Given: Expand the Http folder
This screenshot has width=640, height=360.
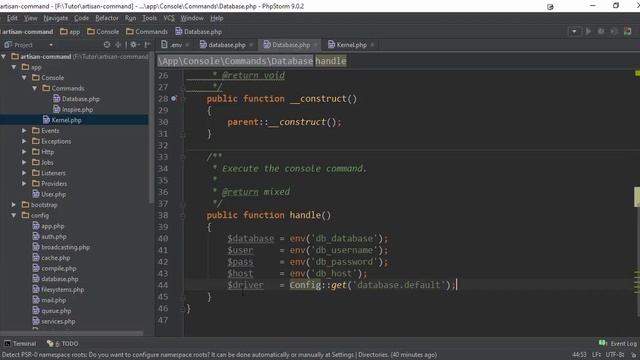Looking at the screenshot, I should [x=24, y=152].
